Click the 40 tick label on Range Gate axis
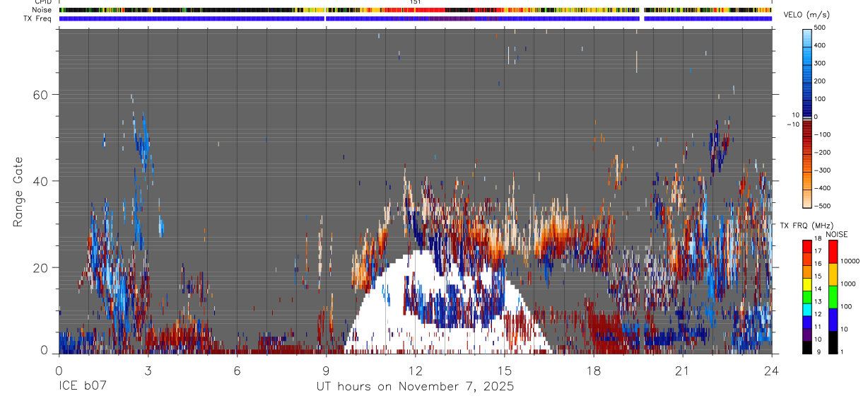Screen dimensions: 868x401 39,181
